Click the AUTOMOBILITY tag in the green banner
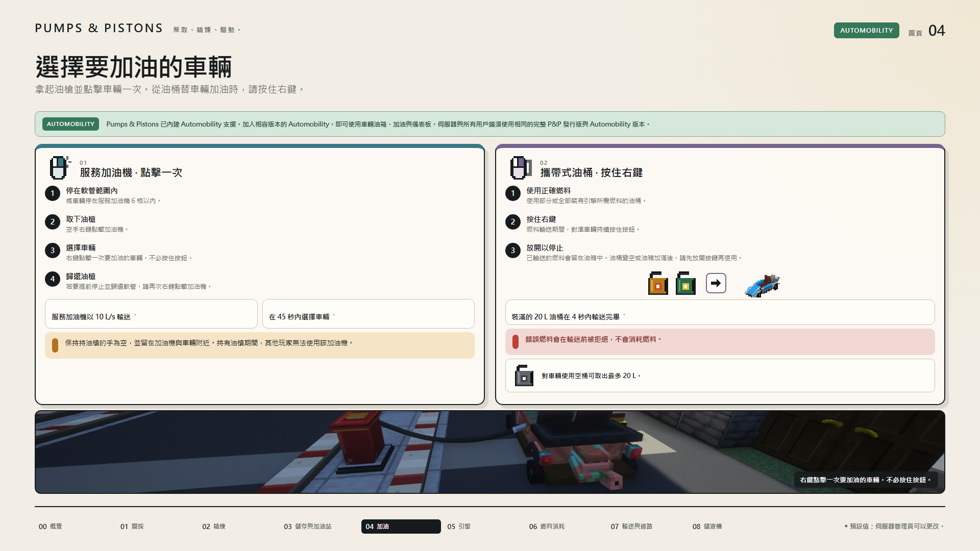Viewport: 980px width, 551px height. (70, 124)
